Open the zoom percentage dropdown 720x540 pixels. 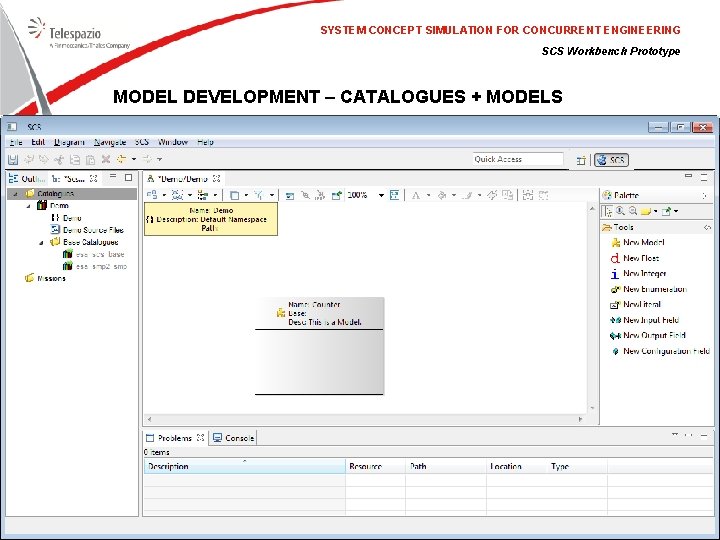click(x=381, y=195)
